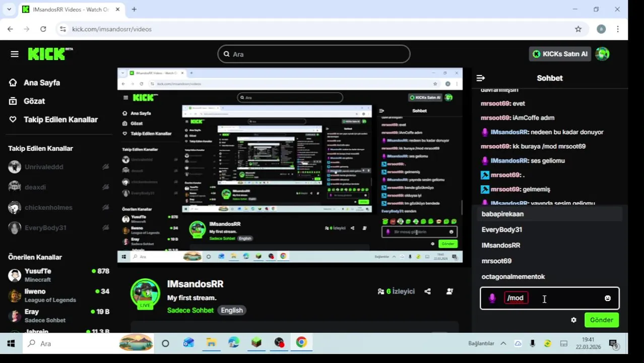Viewport: 644px width, 363px height.
Task: Click the purple microphone badge in chat input
Action: (492, 298)
